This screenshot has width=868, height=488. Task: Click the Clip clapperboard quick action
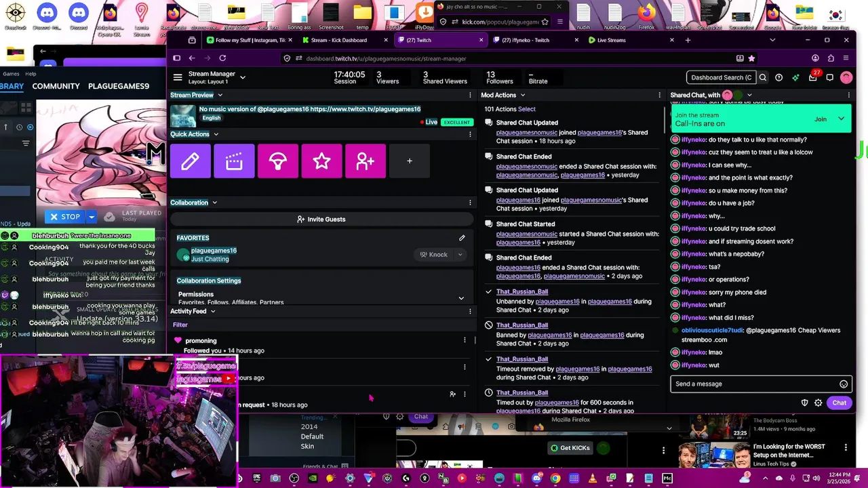coord(234,161)
